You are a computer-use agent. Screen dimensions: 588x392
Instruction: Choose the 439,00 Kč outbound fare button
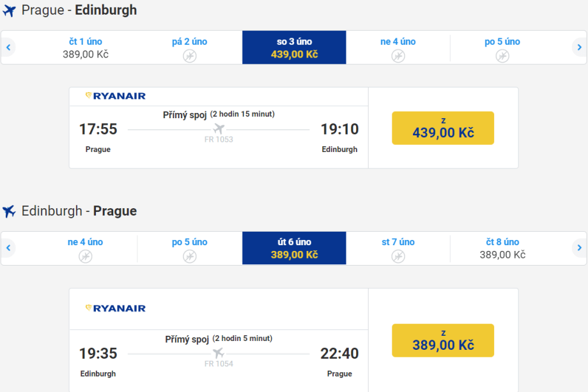(443, 128)
